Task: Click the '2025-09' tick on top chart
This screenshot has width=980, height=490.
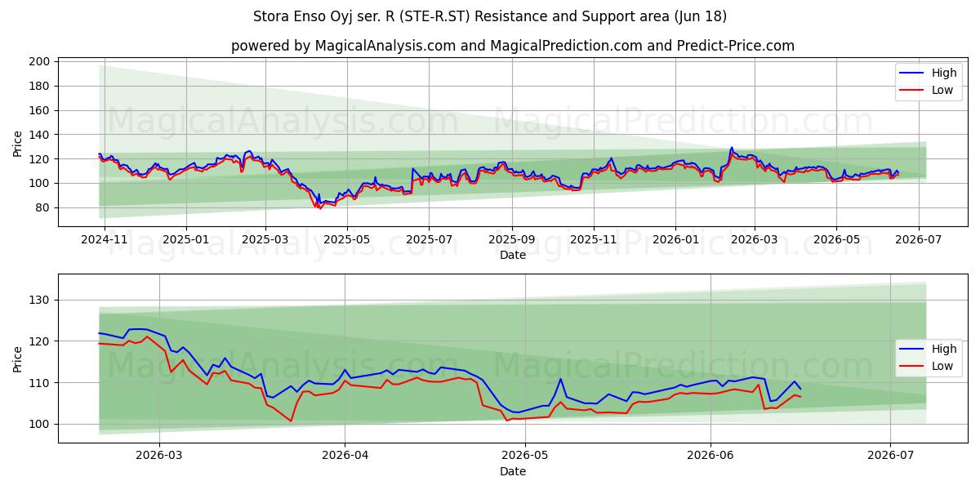Action: 512,241
